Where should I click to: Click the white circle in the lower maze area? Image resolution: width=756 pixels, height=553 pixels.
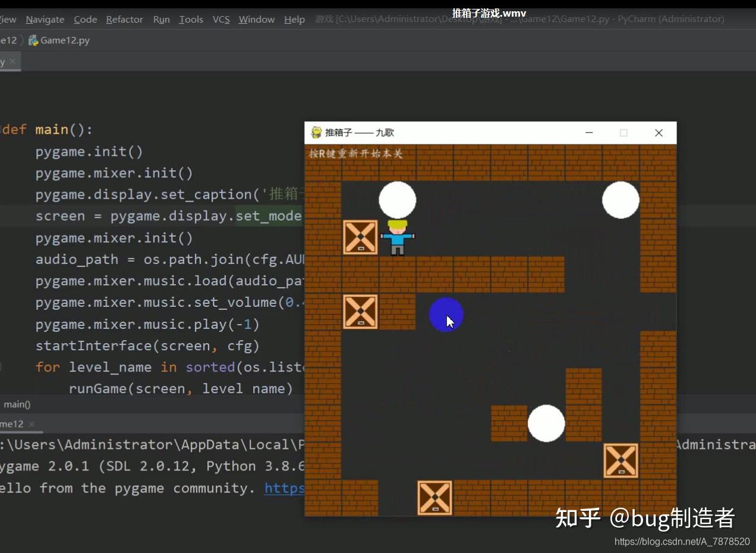click(546, 423)
